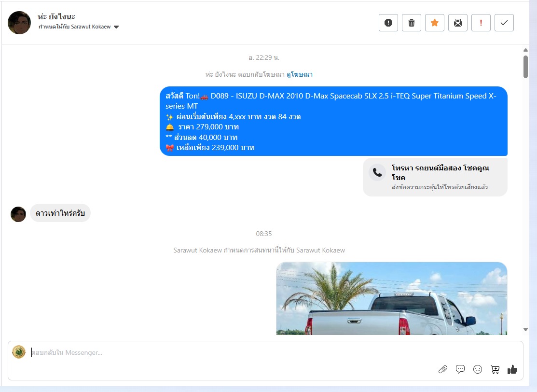Image resolution: width=537 pixels, height=392 pixels.
Task: Flag conversation with red exclamation icon
Action: [481, 23]
